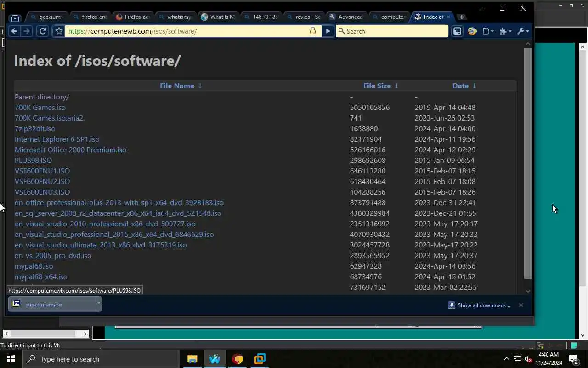Image resolution: width=588 pixels, height=368 pixels.
Task: Sort by the File Name column header
Action: coord(177,86)
